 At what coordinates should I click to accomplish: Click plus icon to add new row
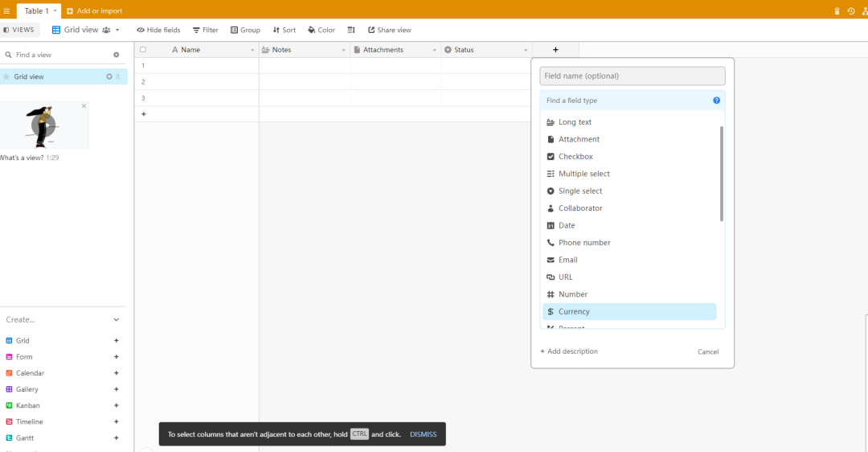(x=144, y=114)
